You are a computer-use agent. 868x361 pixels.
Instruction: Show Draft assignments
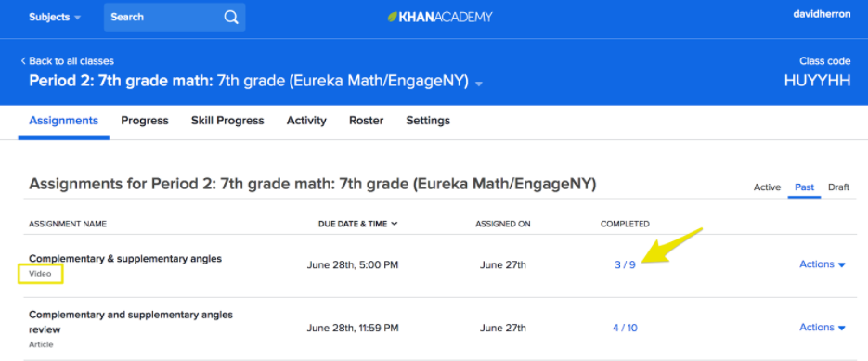point(838,187)
